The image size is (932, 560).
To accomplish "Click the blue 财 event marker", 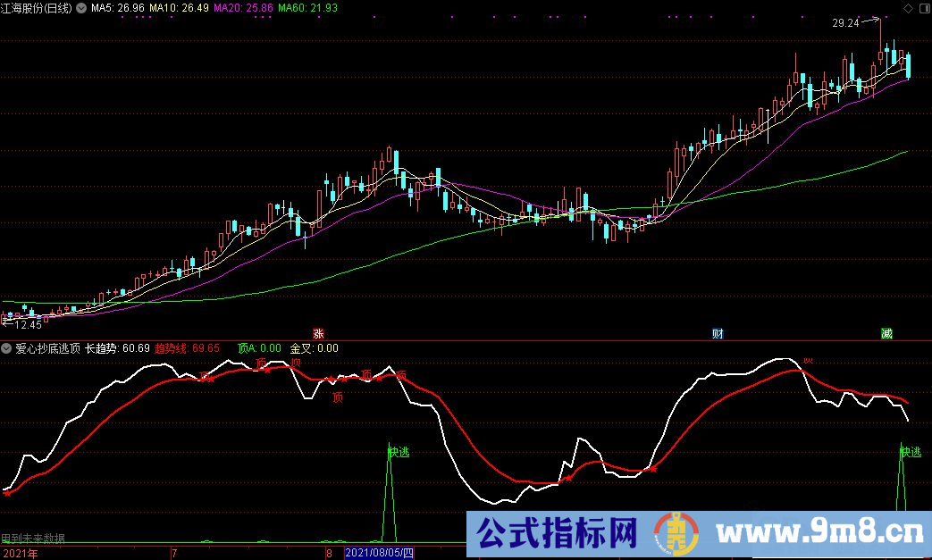I will coord(718,334).
